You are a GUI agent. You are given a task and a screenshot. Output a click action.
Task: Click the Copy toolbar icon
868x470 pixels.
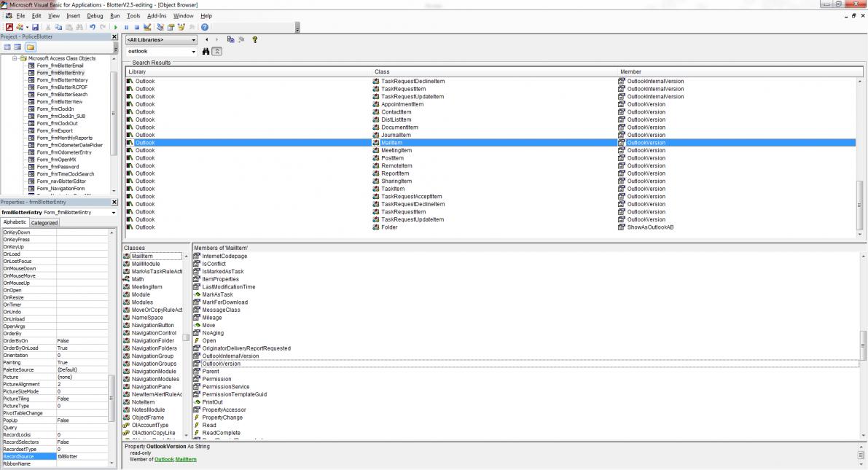pos(59,27)
